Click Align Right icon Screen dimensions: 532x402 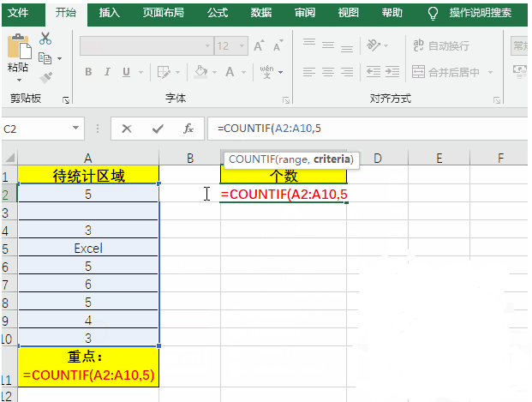point(347,72)
